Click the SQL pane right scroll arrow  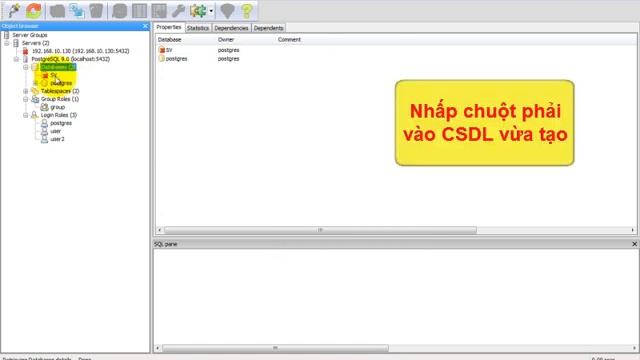coord(635,348)
